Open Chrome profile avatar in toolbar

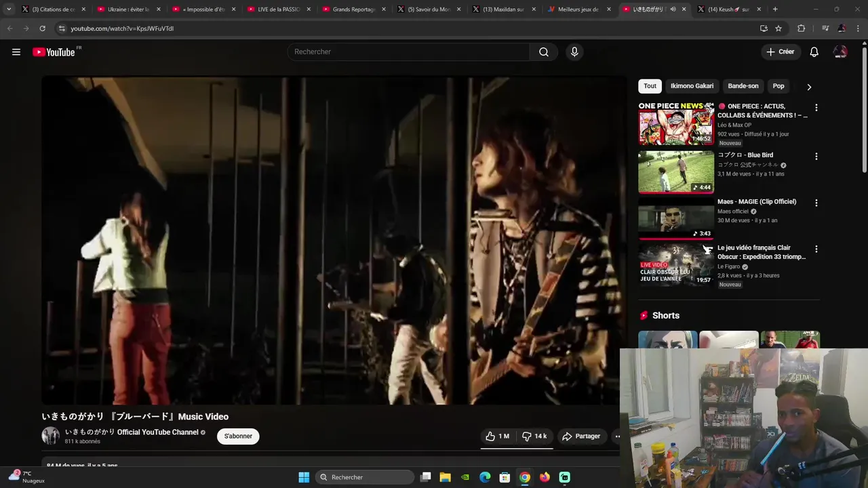[842, 28]
